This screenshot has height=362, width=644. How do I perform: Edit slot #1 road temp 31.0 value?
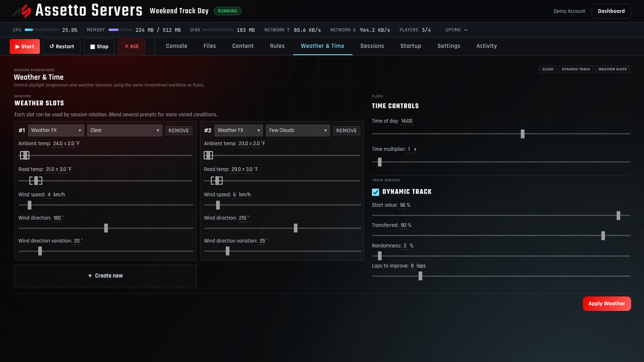pyautogui.click(x=50, y=169)
